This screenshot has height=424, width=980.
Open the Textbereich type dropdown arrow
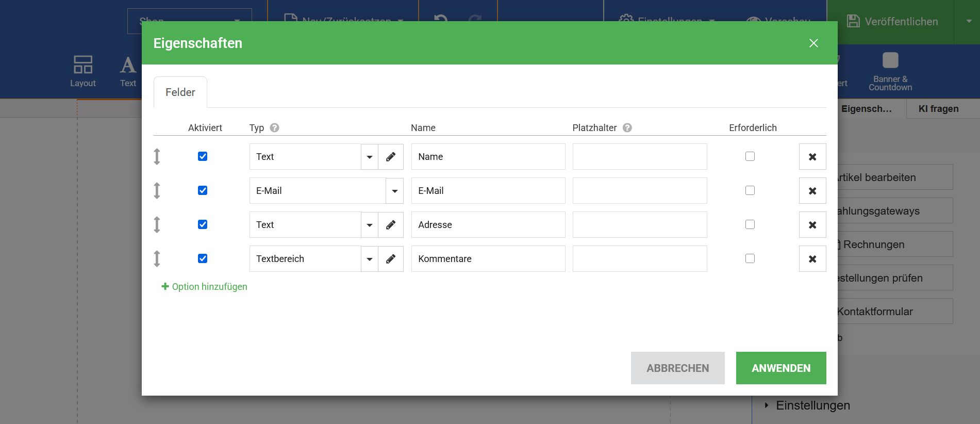pos(370,259)
